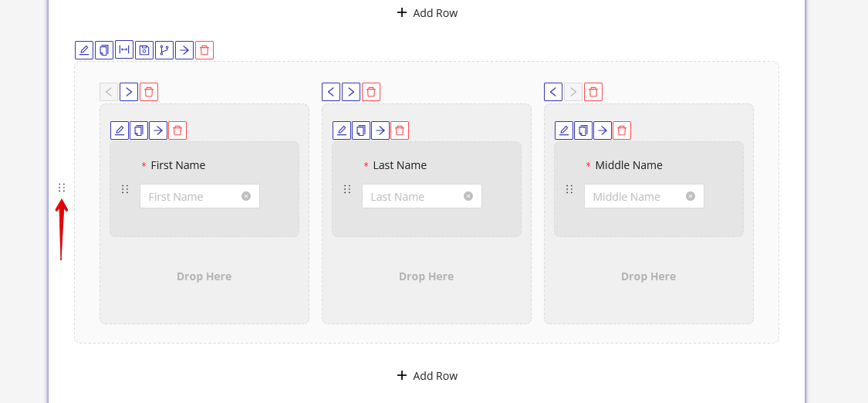Delete the Middle Name field

pyautogui.click(x=622, y=130)
